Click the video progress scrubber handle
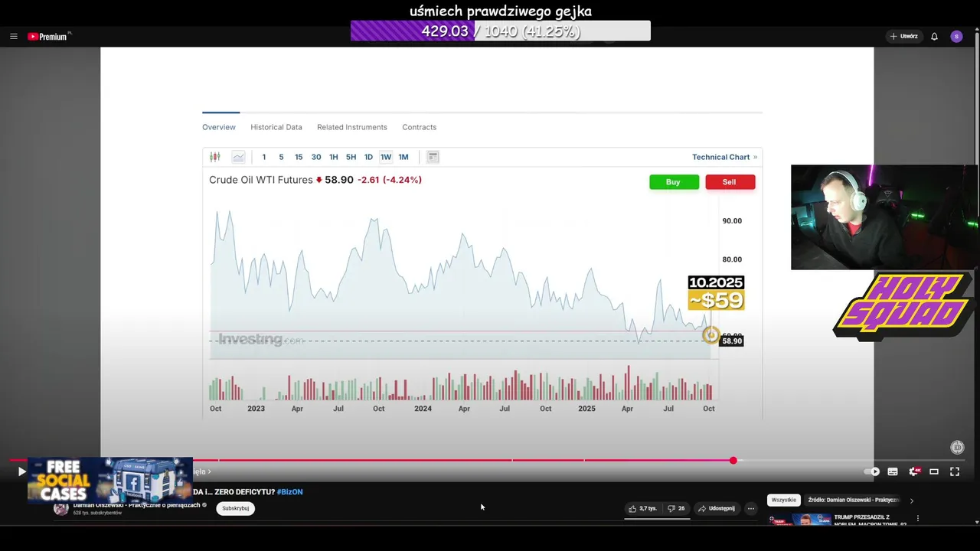This screenshot has height=551, width=980. coord(733,460)
